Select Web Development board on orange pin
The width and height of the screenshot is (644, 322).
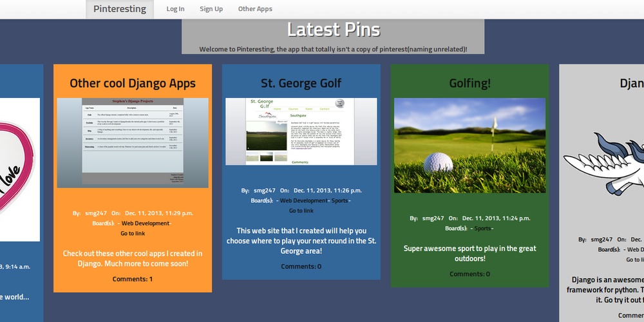[x=146, y=223]
